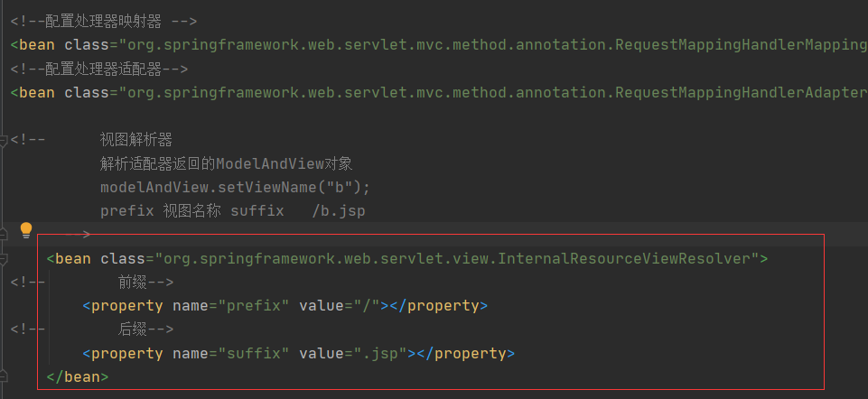This screenshot has height=399, width=868.
Task: Click the fold end marker beside closing </bean>
Action: pyautogui.click(x=2, y=376)
